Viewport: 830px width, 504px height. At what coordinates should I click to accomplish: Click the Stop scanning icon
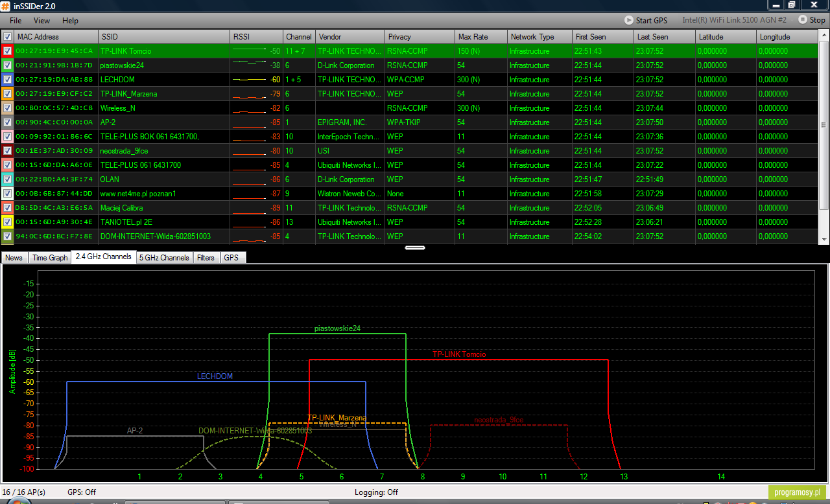click(x=803, y=20)
